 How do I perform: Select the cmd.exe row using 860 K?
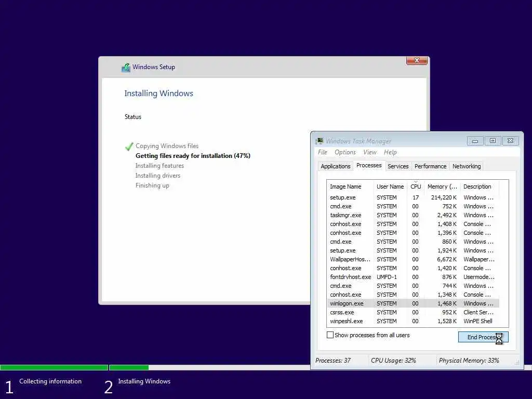click(413, 242)
